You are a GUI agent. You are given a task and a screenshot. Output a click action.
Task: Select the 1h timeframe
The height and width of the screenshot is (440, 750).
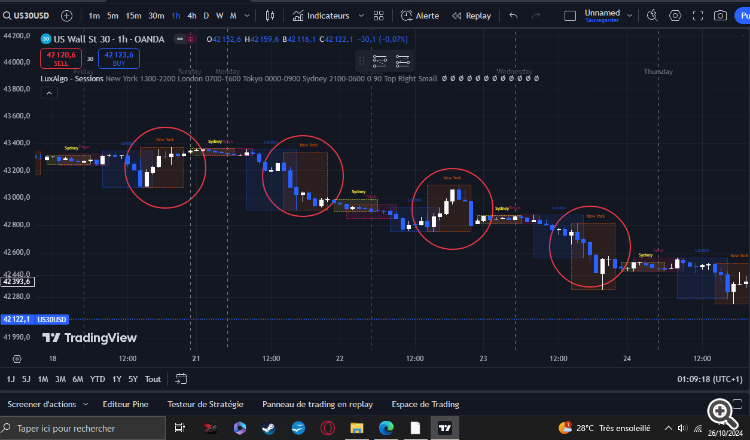[x=176, y=16]
